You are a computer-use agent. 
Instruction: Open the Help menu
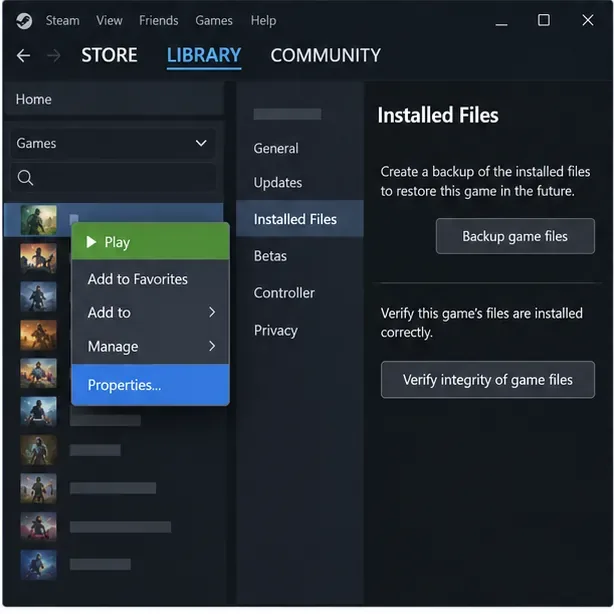263,20
